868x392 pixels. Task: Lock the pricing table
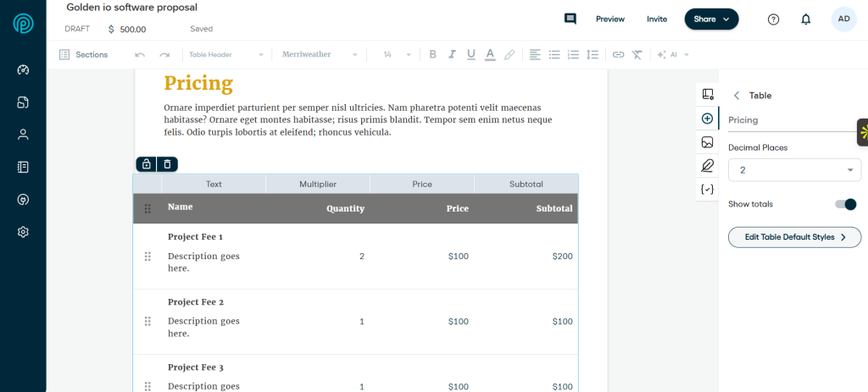click(x=146, y=164)
